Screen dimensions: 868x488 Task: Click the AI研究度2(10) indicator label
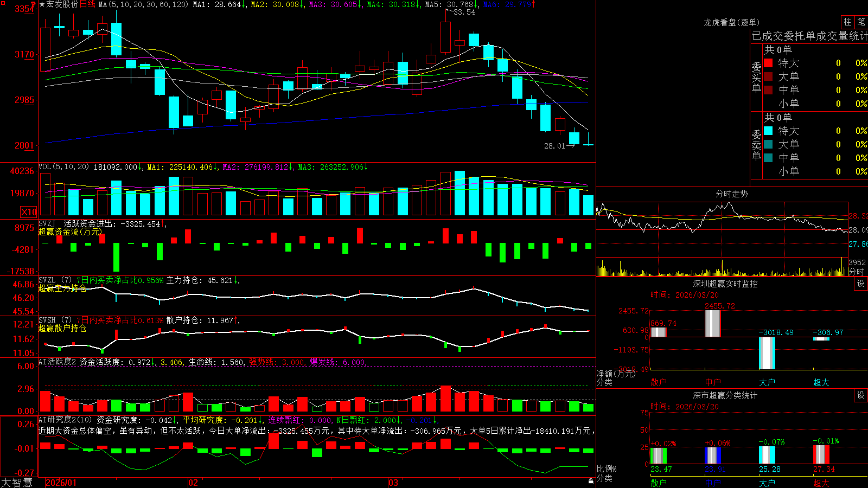65,420
